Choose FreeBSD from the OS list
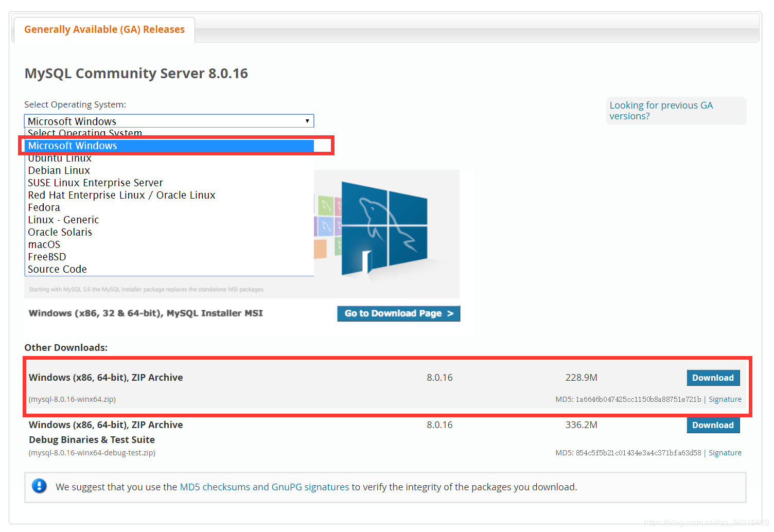This screenshot has width=774, height=532. pos(169,257)
